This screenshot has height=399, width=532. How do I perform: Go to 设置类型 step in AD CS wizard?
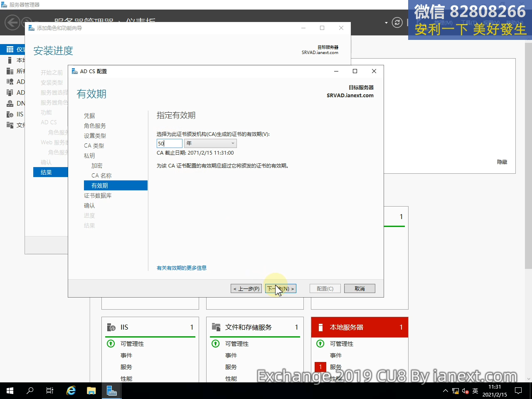[95, 135]
